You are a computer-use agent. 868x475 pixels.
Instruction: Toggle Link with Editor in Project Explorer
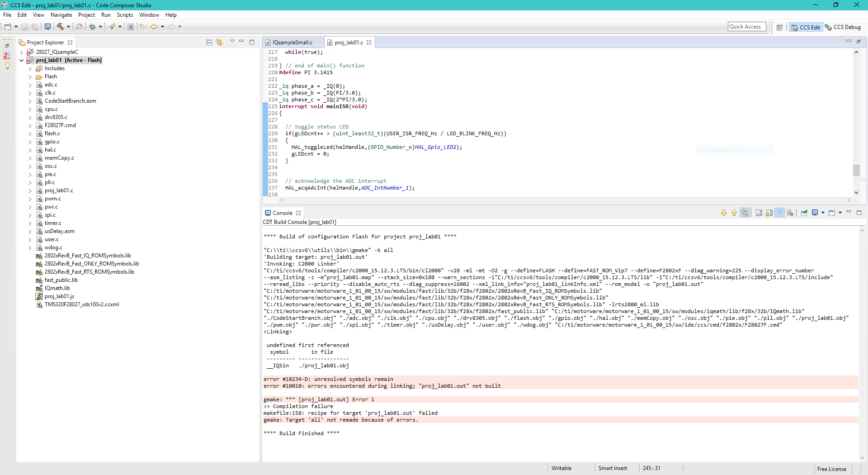point(219,42)
